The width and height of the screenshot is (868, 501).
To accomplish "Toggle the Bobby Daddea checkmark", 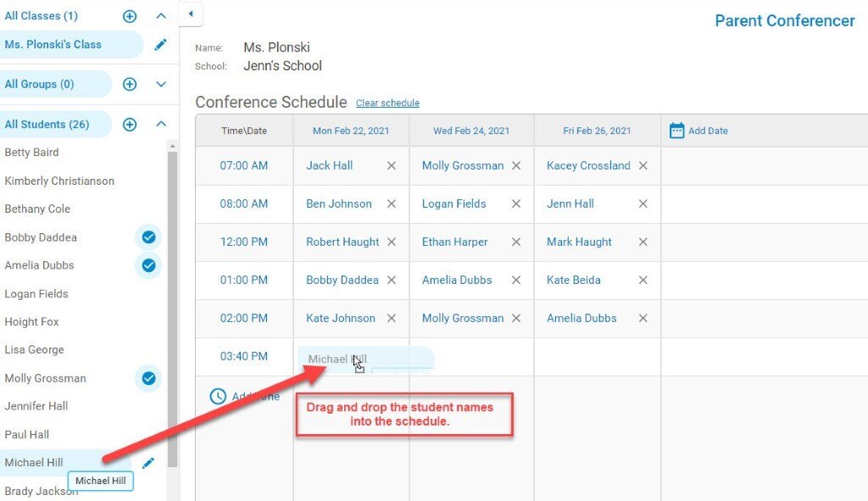I will [x=148, y=237].
